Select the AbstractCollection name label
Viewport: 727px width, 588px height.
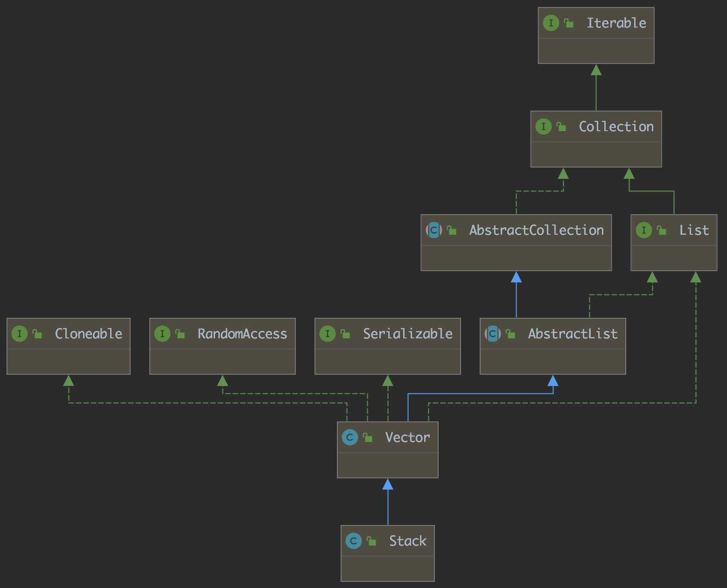536,230
